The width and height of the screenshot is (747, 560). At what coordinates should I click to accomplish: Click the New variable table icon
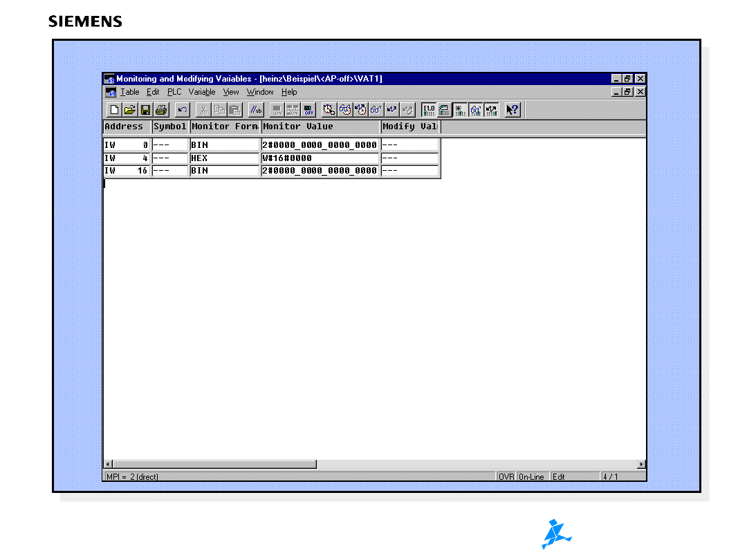(115, 110)
